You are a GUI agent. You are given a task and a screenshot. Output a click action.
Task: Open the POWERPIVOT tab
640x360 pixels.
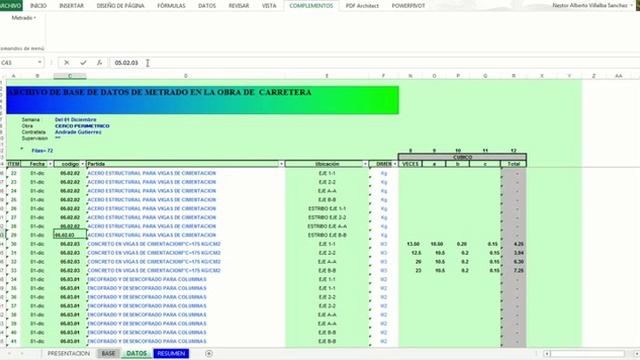(408, 6)
